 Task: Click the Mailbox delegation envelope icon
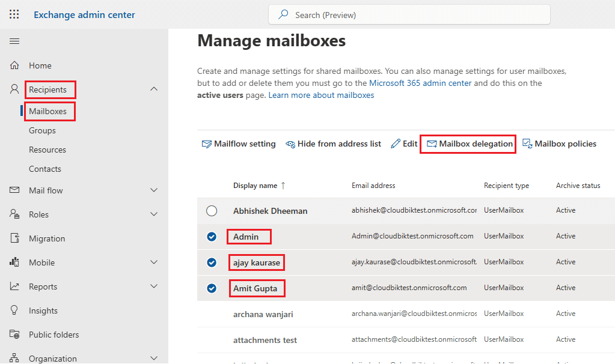pyautogui.click(x=432, y=144)
